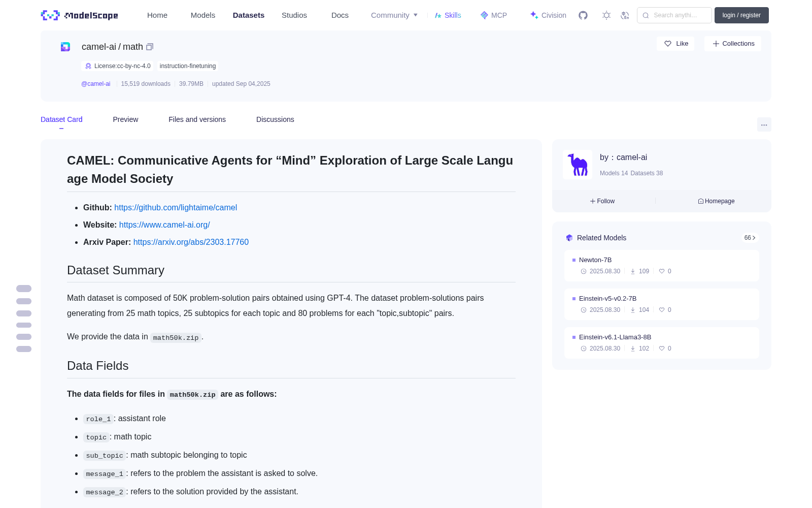Viewport: 812px width, 508px height.
Task: Open the Models nav item
Action: click(x=203, y=15)
